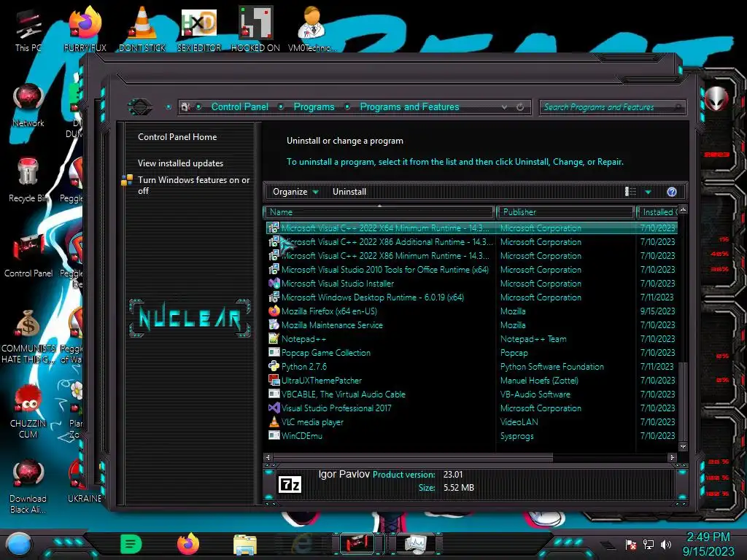Open the VMOTechnic desktop shortcut
747x560 pixels.
click(x=312, y=28)
